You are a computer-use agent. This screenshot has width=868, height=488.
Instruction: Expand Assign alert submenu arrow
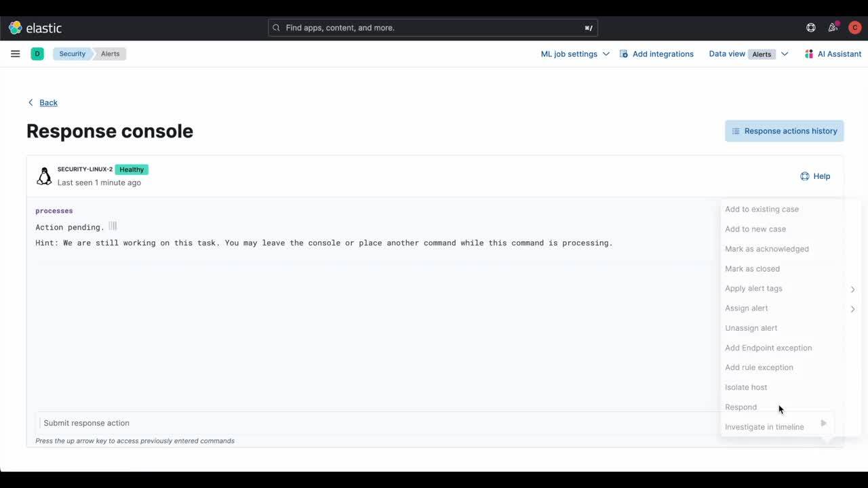(x=852, y=309)
